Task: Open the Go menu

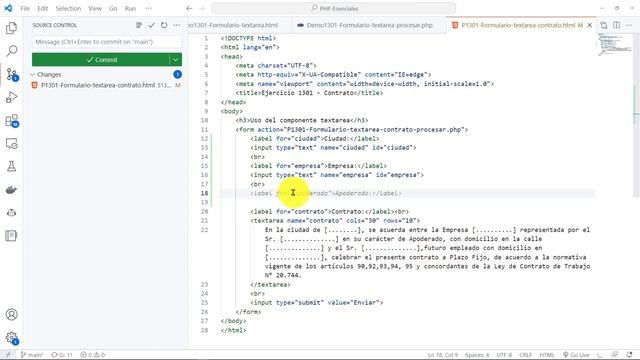Action: click(x=113, y=8)
